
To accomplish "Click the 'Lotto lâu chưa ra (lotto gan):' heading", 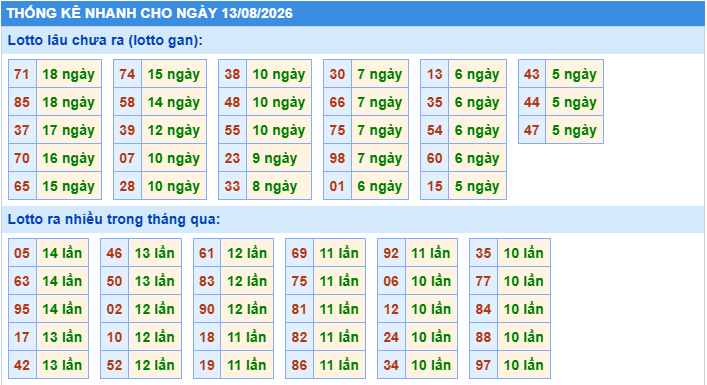I will (x=105, y=40).
